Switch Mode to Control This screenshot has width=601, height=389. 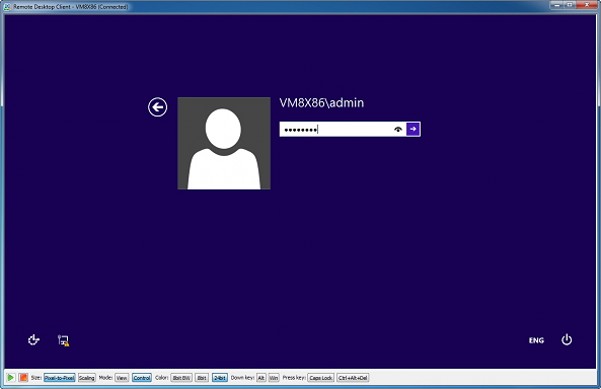pos(142,378)
